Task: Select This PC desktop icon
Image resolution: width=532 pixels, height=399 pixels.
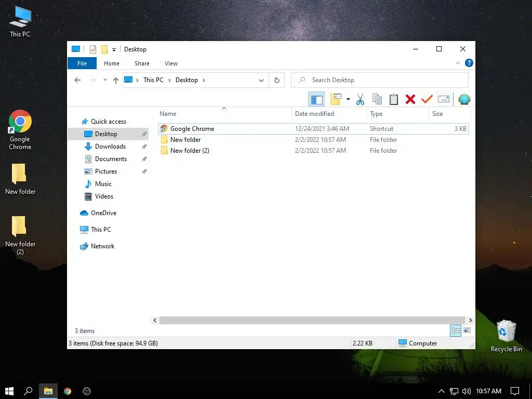Action: [20, 22]
